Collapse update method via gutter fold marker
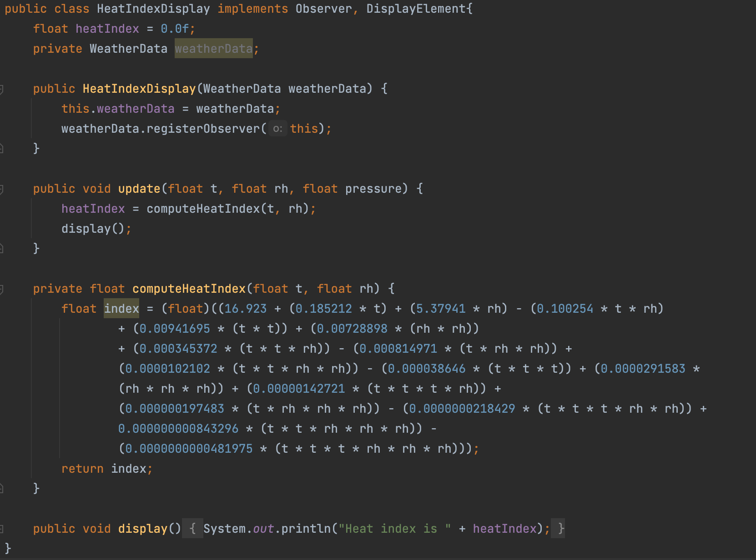The width and height of the screenshot is (756, 560). tap(1, 189)
